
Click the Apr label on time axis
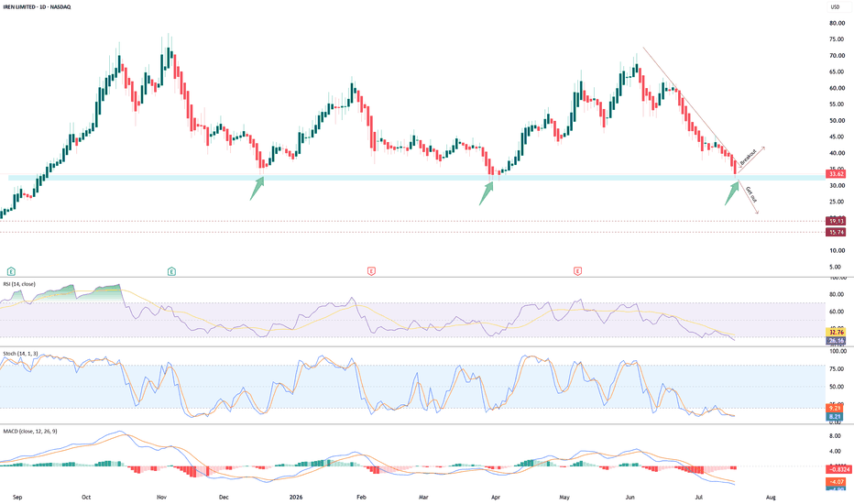pos(495,497)
